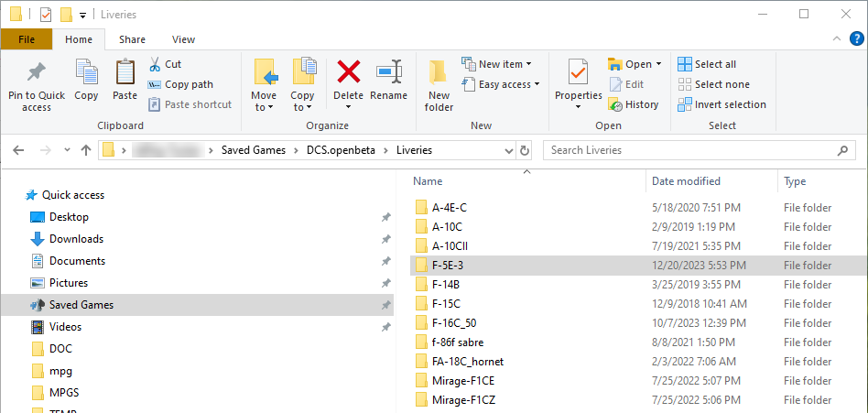Select the A-4E-C folder
Viewport: 868px width, 413px height.
449,208
